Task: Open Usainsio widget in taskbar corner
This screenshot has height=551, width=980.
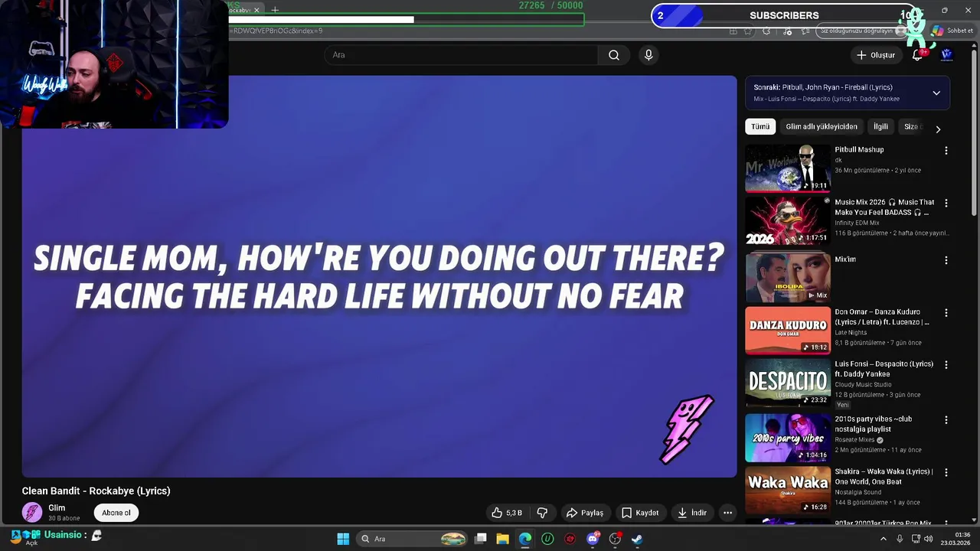Action: [55, 536]
